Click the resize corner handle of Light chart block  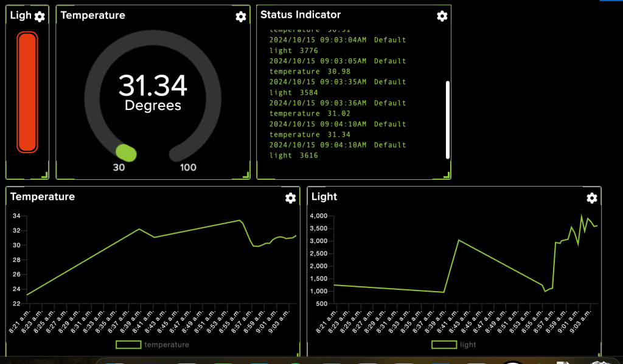click(599, 354)
